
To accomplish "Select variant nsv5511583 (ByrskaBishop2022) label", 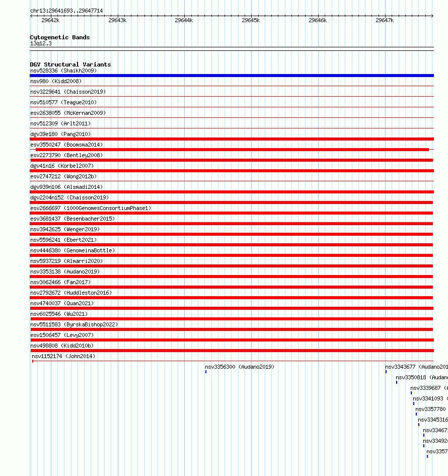I will click(74, 324).
